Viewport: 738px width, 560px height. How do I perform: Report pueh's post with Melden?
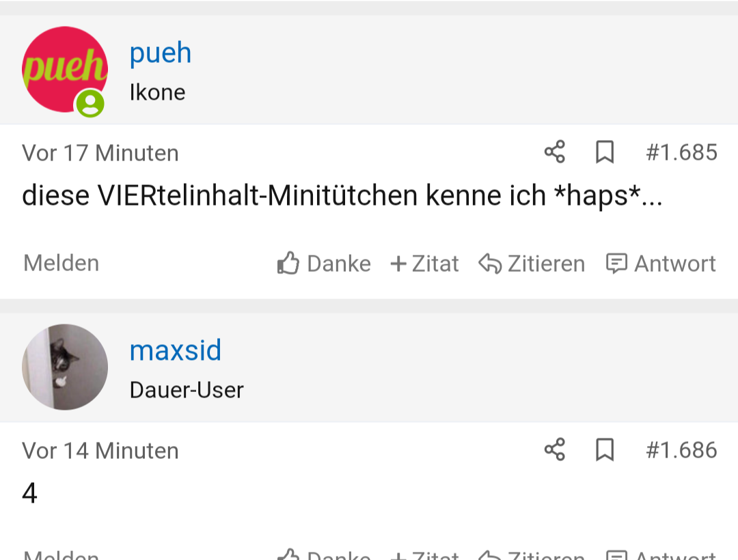tap(61, 263)
